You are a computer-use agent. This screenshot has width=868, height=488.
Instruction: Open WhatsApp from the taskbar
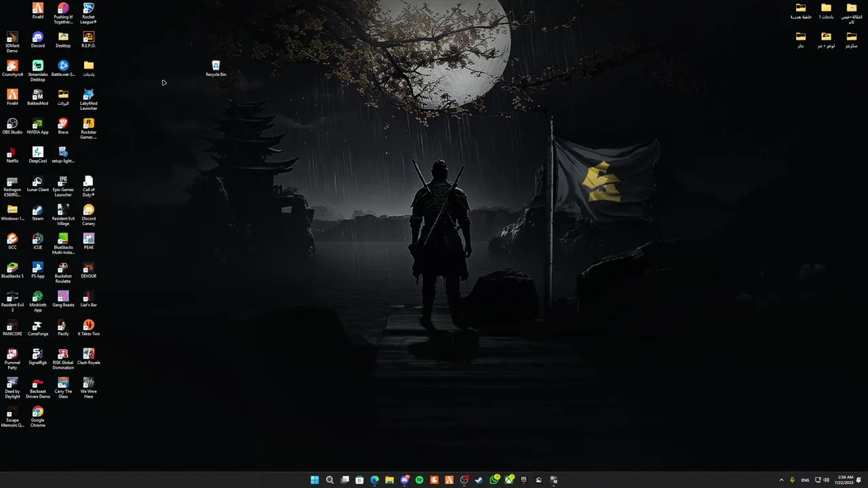click(x=494, y=480)
